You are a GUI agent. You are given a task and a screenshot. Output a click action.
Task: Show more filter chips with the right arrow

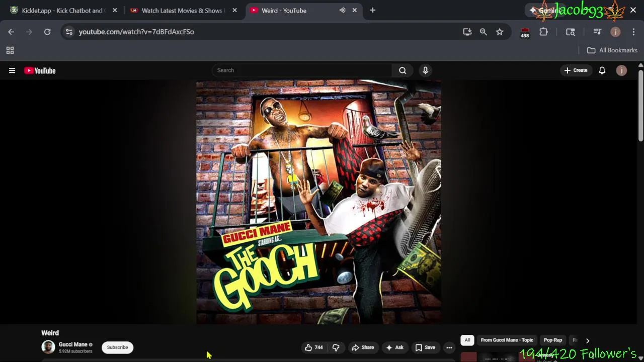coord(587,341)
